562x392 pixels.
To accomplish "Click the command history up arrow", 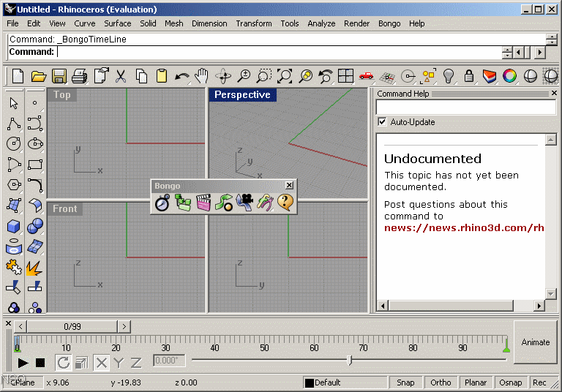I will point(552,36).
